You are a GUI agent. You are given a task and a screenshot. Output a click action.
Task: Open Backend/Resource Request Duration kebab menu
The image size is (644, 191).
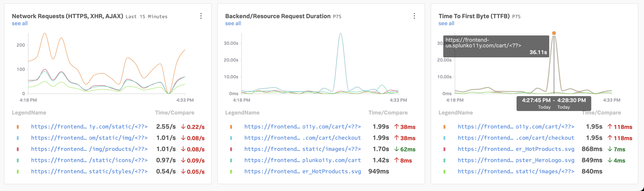point(414,16)
